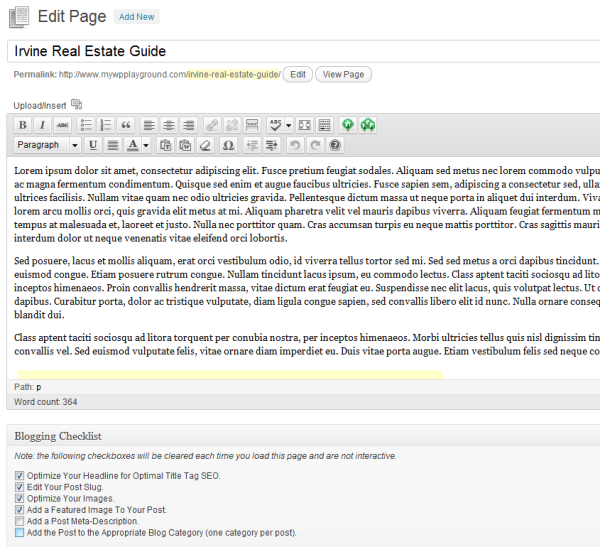The height and width of the screenshot is (547, 600).
Task: Apply strikethrough formatting
Action: point(62,125)
